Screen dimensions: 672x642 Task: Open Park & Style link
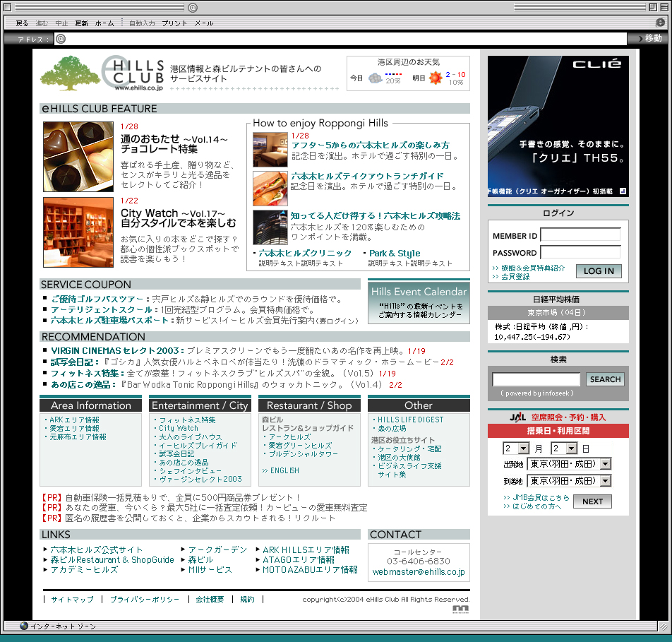coord(395,253)
